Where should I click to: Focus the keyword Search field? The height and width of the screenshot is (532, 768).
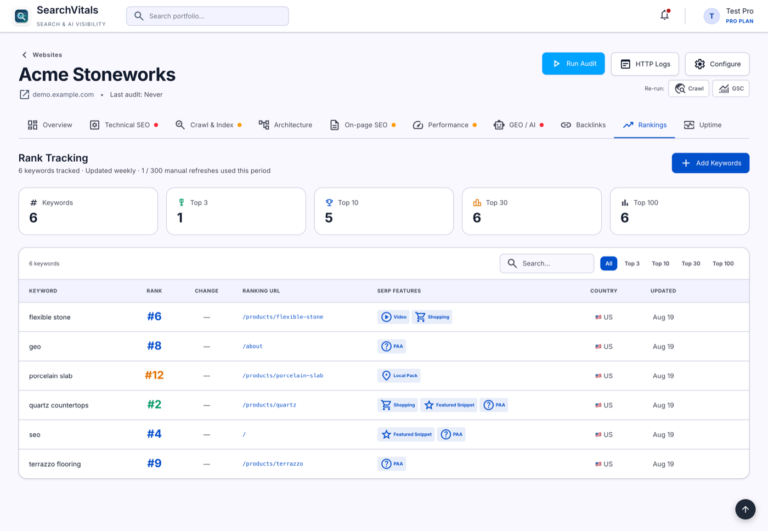546,263
